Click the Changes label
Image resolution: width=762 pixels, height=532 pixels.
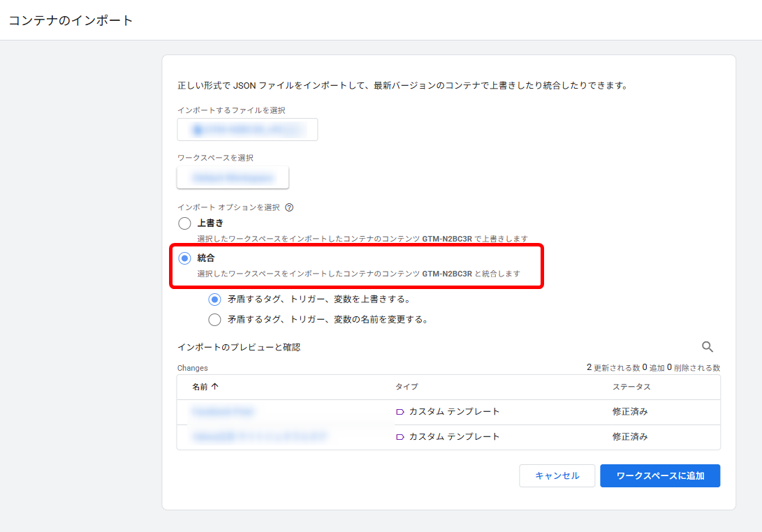click(193, 368)
